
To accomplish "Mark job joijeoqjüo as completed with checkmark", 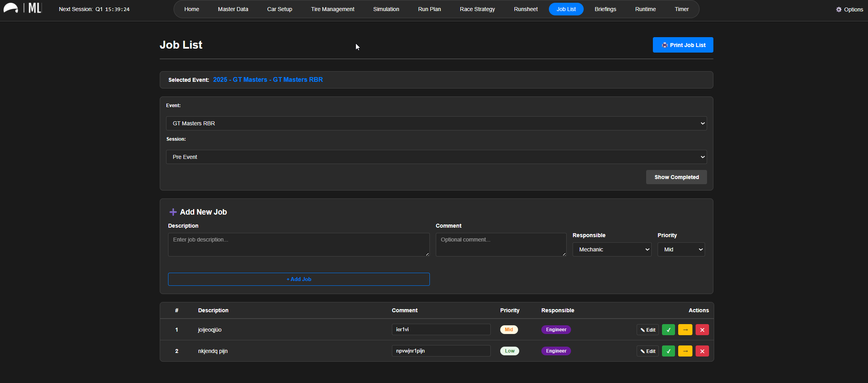I will click(x=668, y=330).
